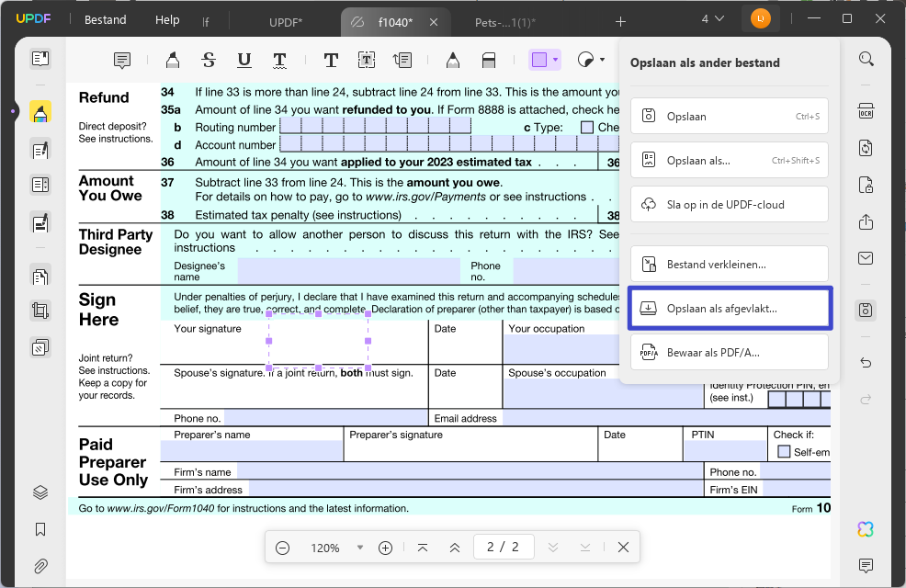906x588 pixels.
Task: Open the 120% zoom level dropdown
Action: tap(360, 547)
